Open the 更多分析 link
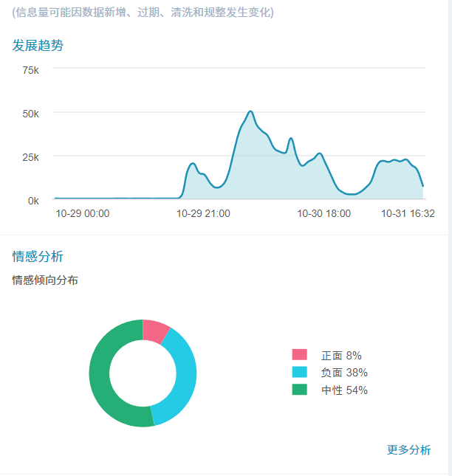The image size is (452, 476). tap(408, 450)
